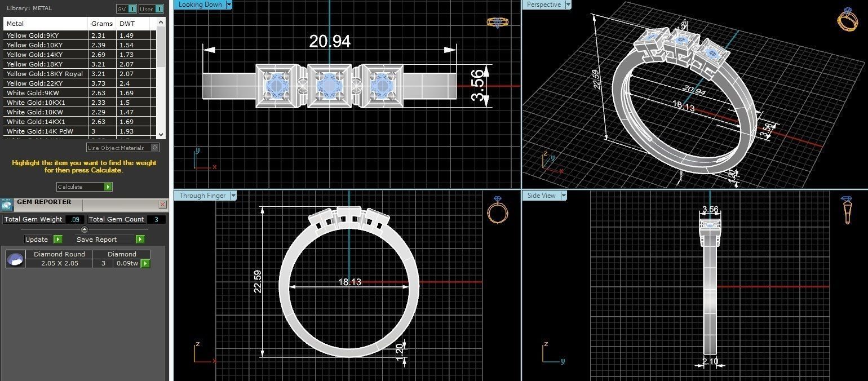The image size is (868, 381).
Task: Click the side ring icon in Side View
Action: [x=847, y=210]
